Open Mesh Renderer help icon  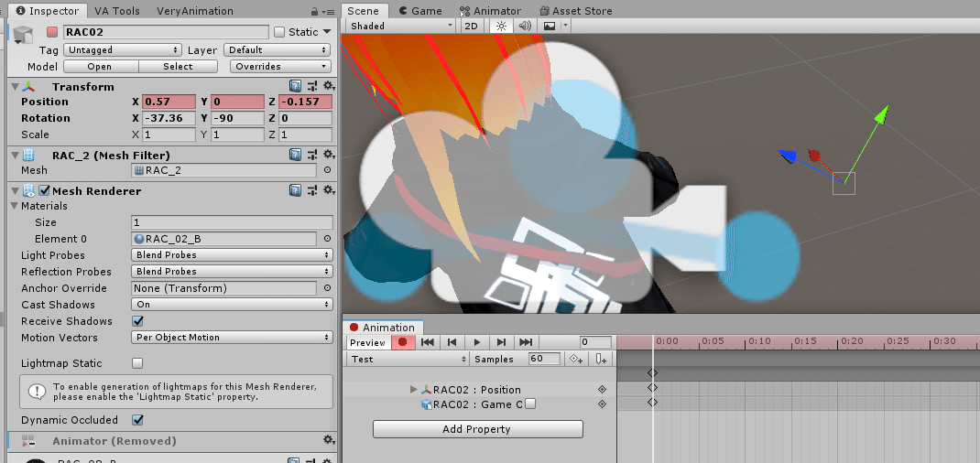[296, 190]
